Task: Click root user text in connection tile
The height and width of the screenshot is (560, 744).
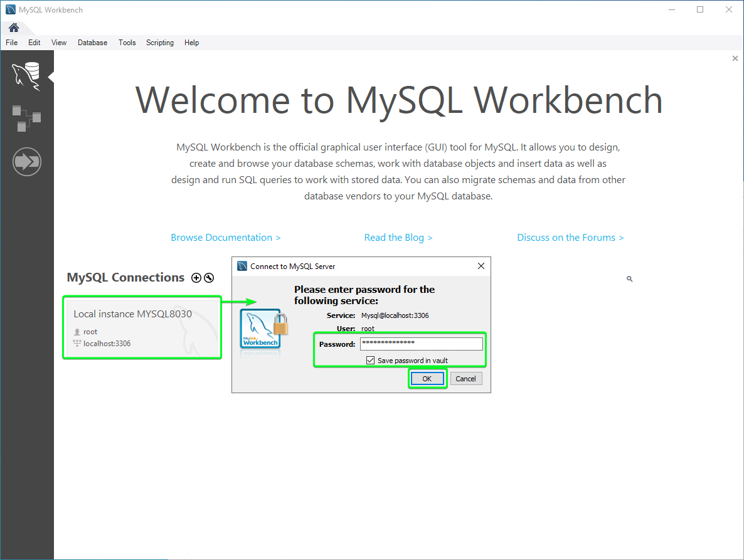Action: (90, 332)
